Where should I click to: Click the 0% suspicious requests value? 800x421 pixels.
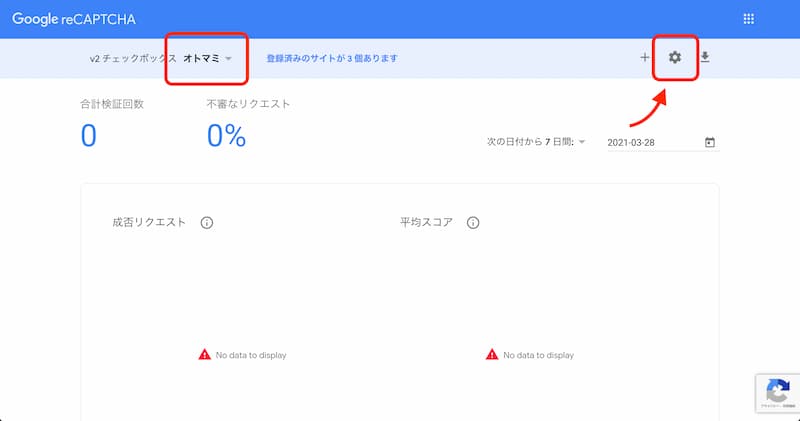227,136
